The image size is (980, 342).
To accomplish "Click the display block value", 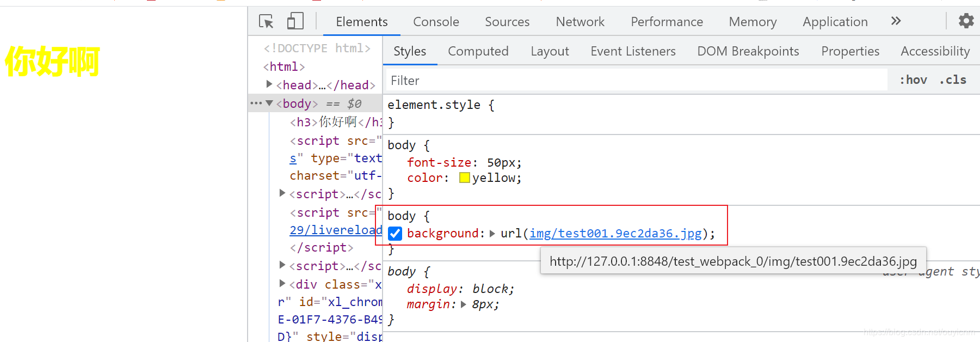I will pos(491,289).
